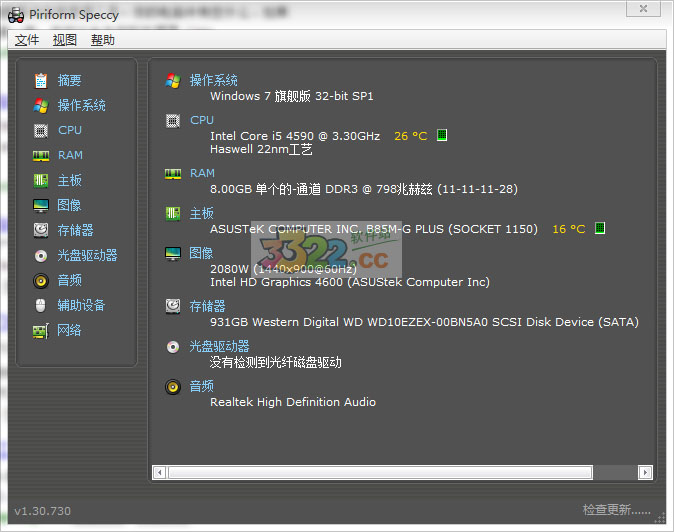This screenshot has width=674, height=532.
Task: Select 图像 label in sidebar
Action: [69, 205]
